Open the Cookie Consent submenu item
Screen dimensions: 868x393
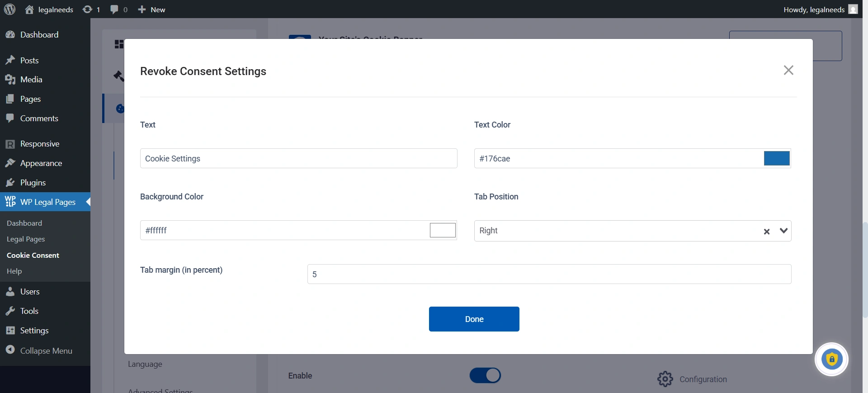(33, 255)
